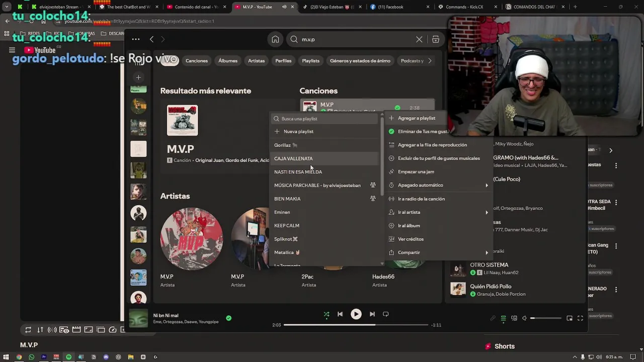Screen dimensions: 644x362
Task: Filter by Géneros y estados de ánimo
Action: (x=360, y=61)
